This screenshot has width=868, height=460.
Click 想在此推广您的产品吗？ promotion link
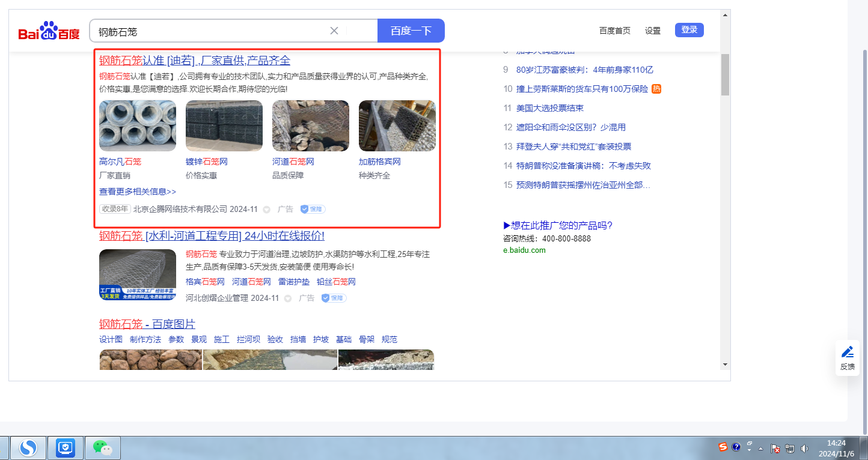point(558,226)
